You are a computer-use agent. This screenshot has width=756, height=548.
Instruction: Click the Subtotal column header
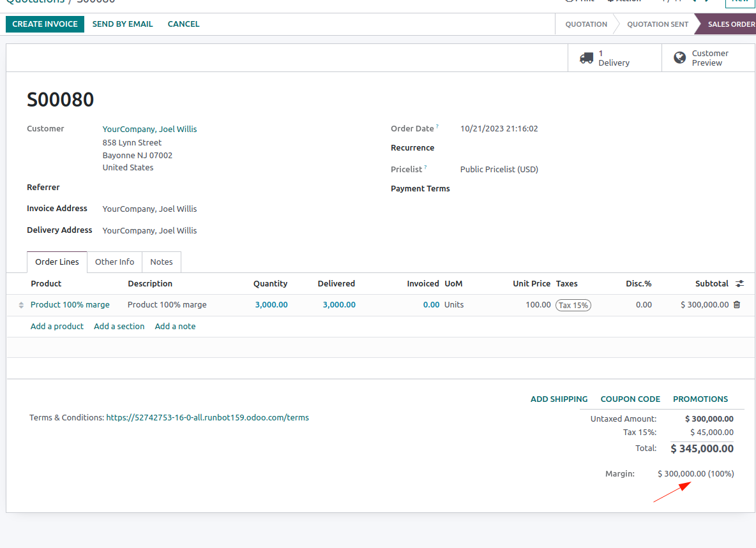coord(712,284)
